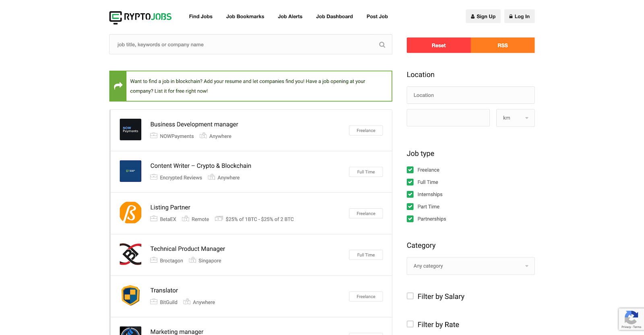Click location icon in Content Writer row
This screenshot has width=644, height=335.
[211, 177]
